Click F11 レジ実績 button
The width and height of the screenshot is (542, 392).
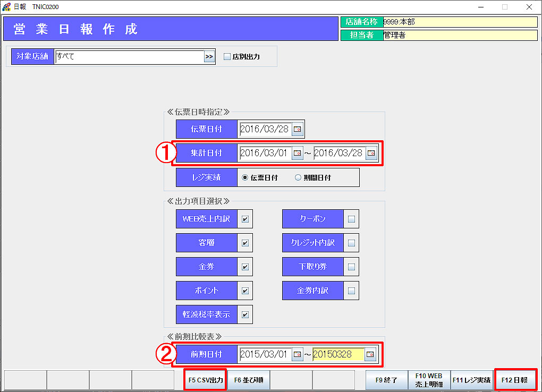471,380
